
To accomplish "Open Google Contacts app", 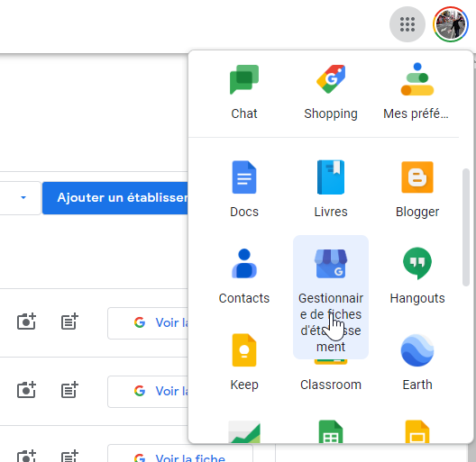I will 244,276.
